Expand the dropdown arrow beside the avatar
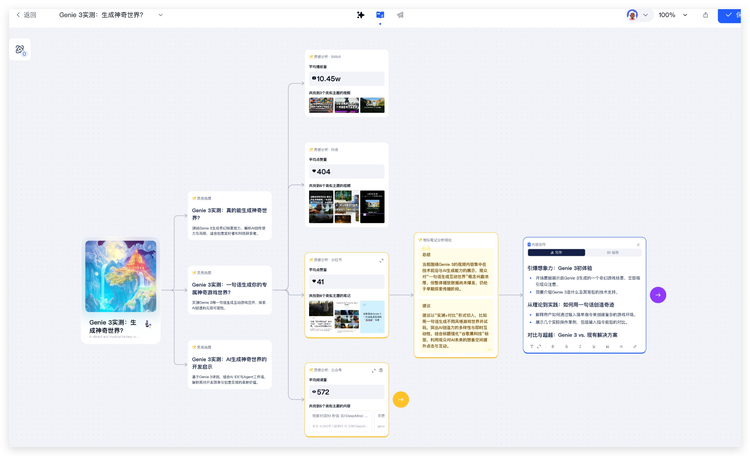This screenshot has width=750, height=456. (x=645, y=15)
